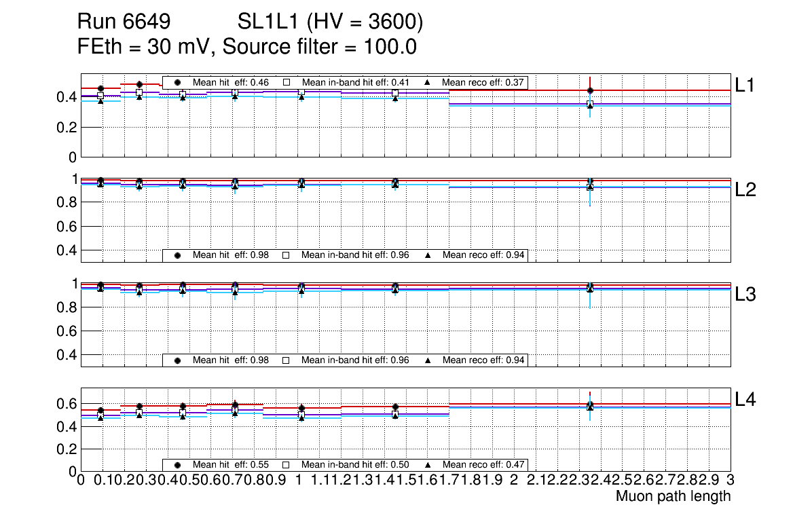Image resolution: width=812 pixels, height=524 pixels.
Task: Click the open square marker in L3 legend
Action: click(286, 360)
